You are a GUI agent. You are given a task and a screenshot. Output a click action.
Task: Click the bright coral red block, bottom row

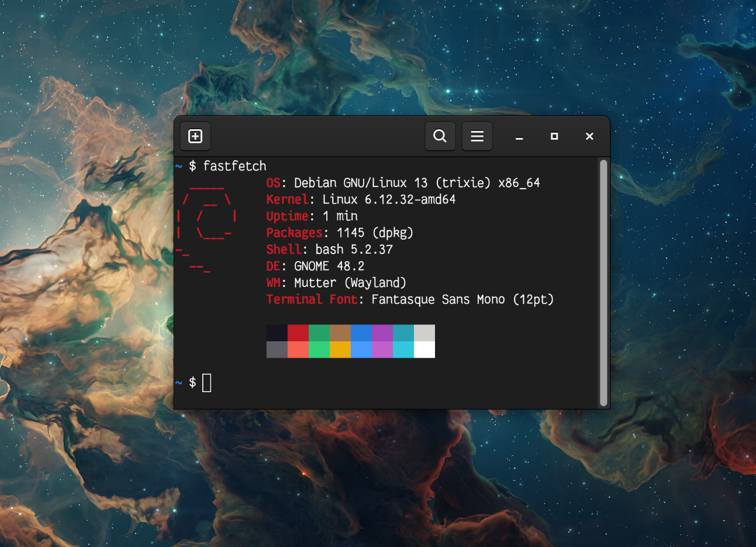298,349
